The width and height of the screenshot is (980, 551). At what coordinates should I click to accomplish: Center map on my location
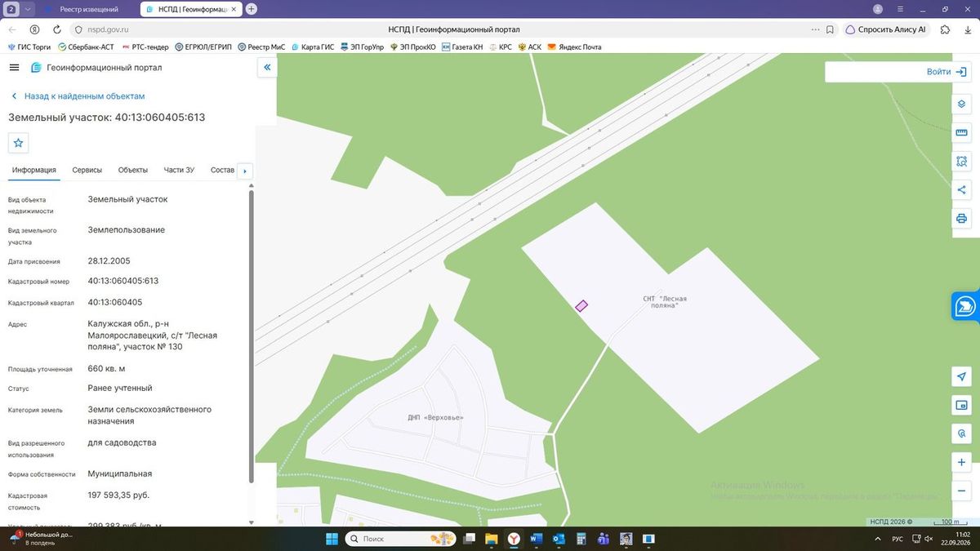(x=961, y=376)
